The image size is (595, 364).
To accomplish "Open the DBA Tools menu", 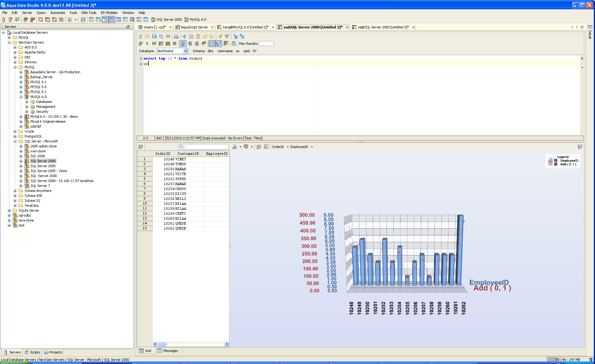I will click(89, 13).
